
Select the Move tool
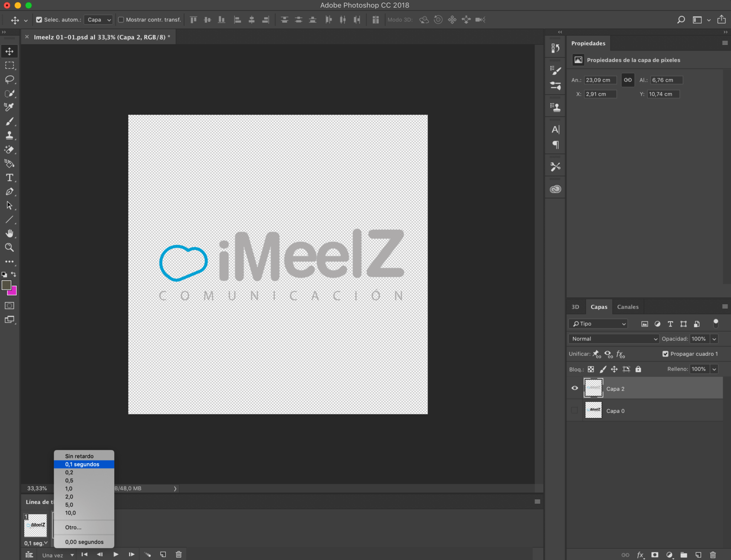click(10, 51)
